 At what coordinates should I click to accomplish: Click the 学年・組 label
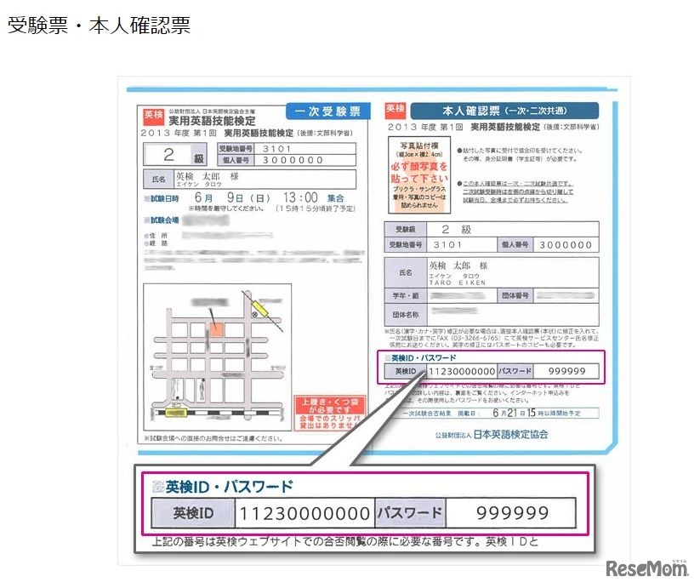pos(406,295)
